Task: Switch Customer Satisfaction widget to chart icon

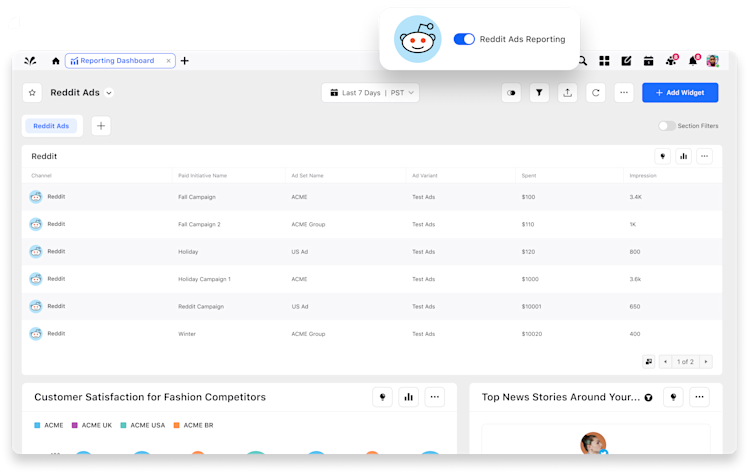Action: (x=408, y=397)
